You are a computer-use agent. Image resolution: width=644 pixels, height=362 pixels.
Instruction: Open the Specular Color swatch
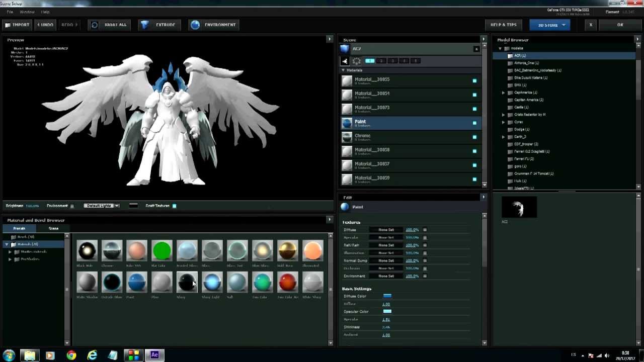tap(387, 312)
